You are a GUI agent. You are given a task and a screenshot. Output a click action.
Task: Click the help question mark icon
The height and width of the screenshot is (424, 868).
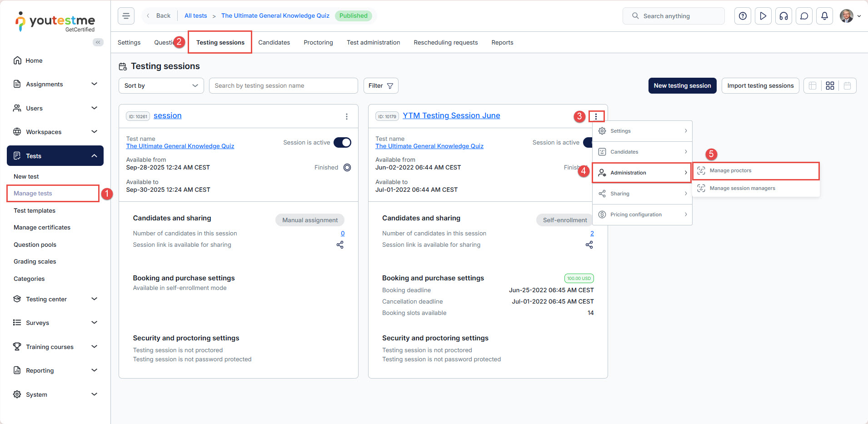(x=743, y=16)
